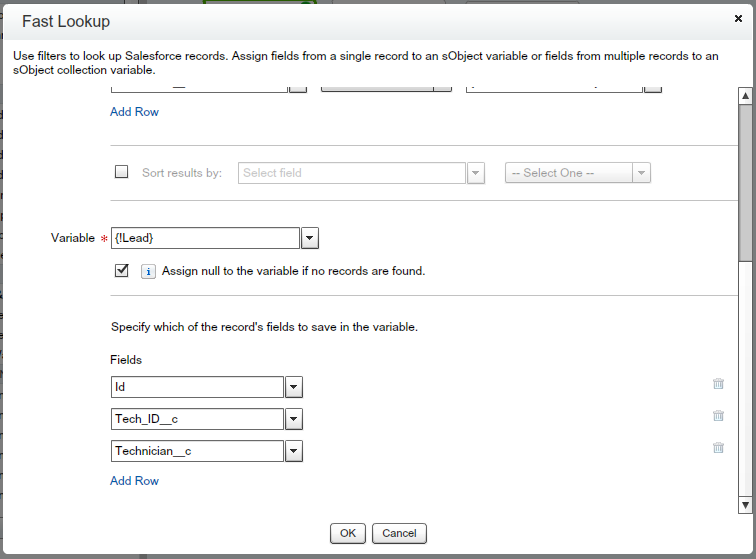This screenshot has width=756, height=559.
Task: Expand the Id field dropdown arrow
Action: tap(294, 387)
